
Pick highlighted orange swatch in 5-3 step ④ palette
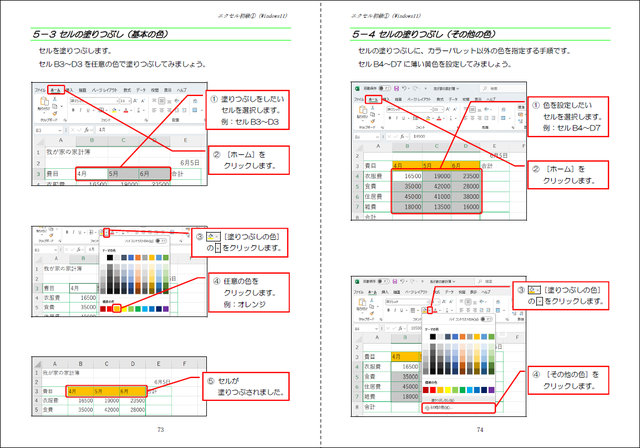click(117, 308)
